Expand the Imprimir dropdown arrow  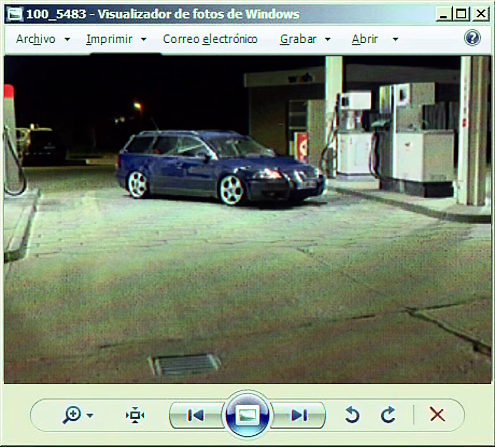[x=143, y=39]
